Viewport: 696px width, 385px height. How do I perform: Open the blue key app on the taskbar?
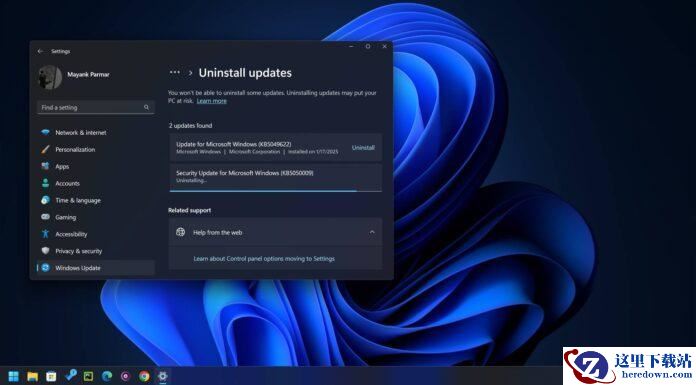click(70, 376)
